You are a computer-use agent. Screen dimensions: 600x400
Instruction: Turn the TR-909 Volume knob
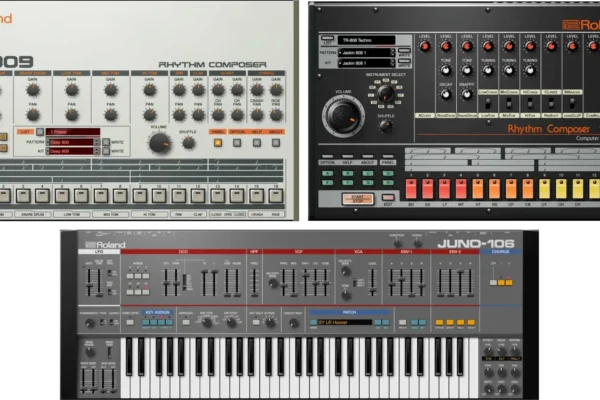[x=160, y=143]
